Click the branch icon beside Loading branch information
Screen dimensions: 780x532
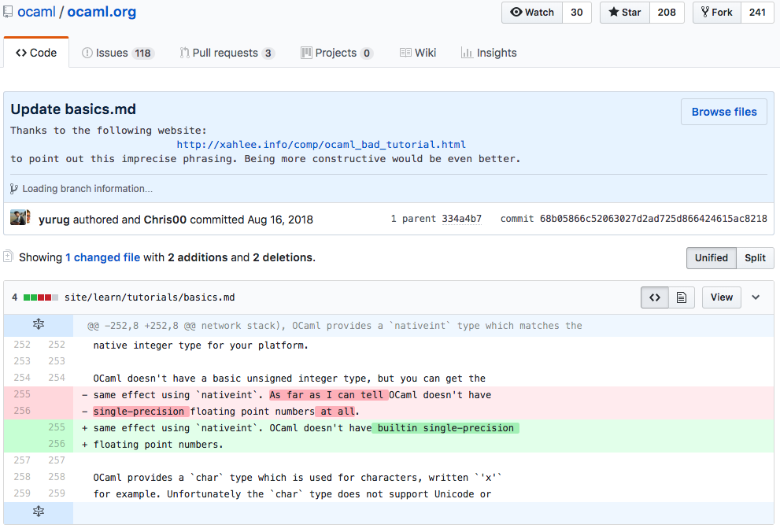[14, 189]
